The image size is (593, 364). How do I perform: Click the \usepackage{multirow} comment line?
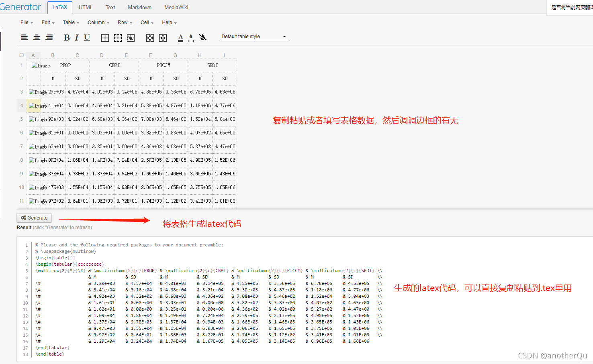click(x=66, y=251)
